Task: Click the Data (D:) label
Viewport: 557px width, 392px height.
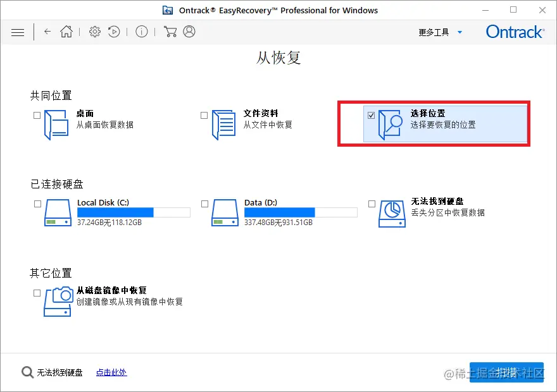Action: (x=261, y=202)
